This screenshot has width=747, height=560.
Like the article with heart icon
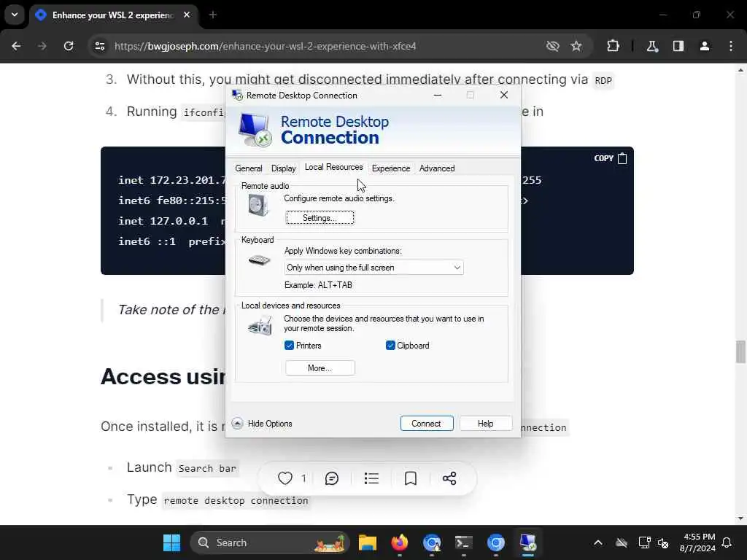pos(285,478)
